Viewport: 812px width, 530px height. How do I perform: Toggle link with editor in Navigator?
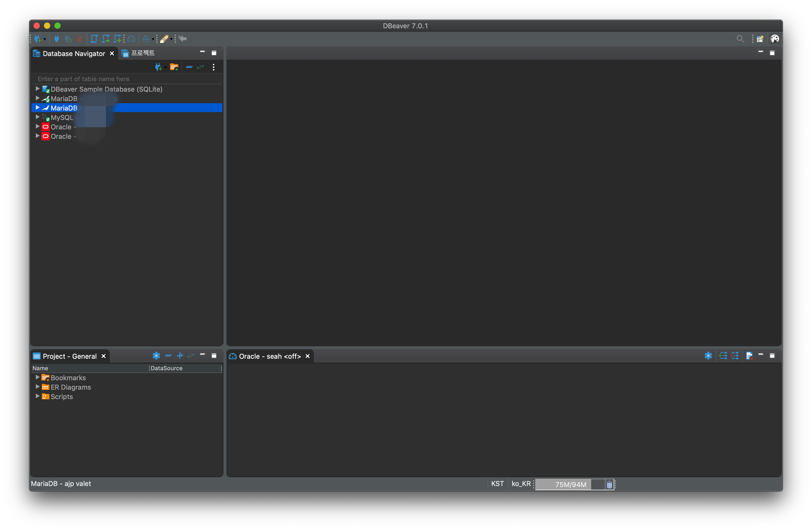tap(200, 67)
